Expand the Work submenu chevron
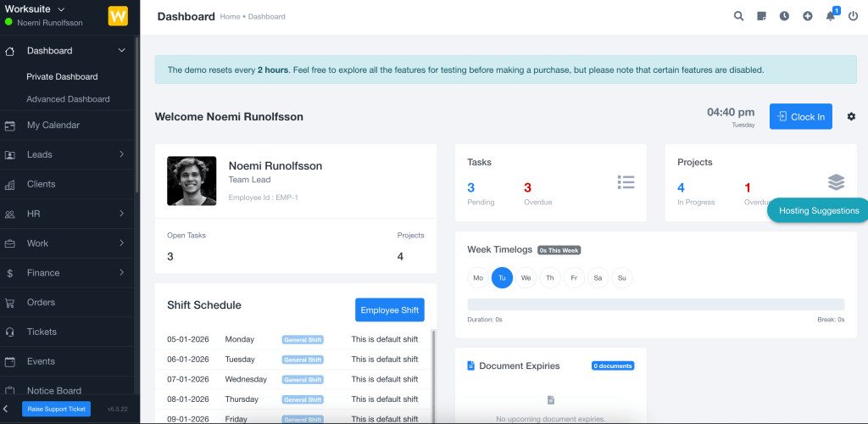The image size is (868, 424). 122,243
